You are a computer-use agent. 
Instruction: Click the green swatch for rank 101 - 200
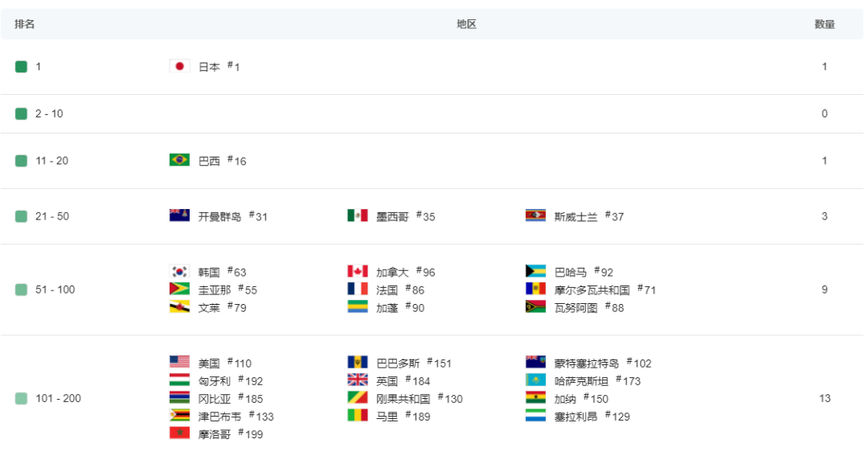point(21,398)
